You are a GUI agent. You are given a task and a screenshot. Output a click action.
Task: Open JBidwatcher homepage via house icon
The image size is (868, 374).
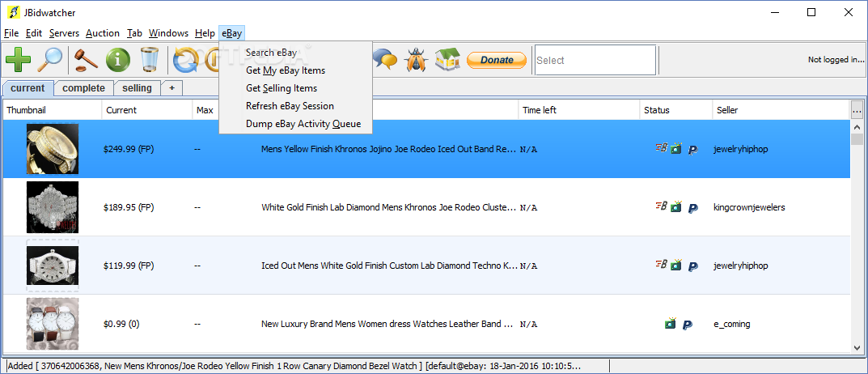click(447, 59)
